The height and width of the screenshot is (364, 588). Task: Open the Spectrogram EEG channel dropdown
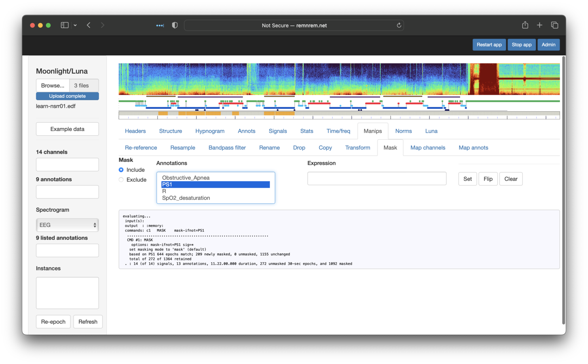click(x=67, y=225)
